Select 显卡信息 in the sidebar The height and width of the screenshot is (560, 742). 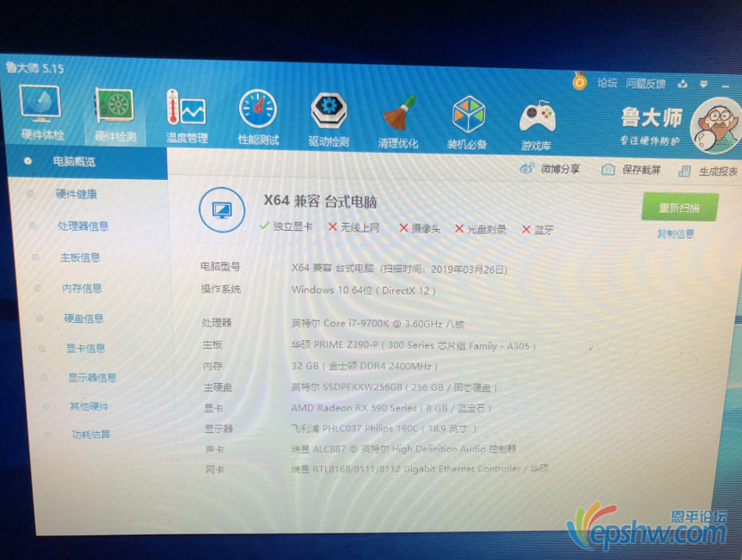pos(85,348)
